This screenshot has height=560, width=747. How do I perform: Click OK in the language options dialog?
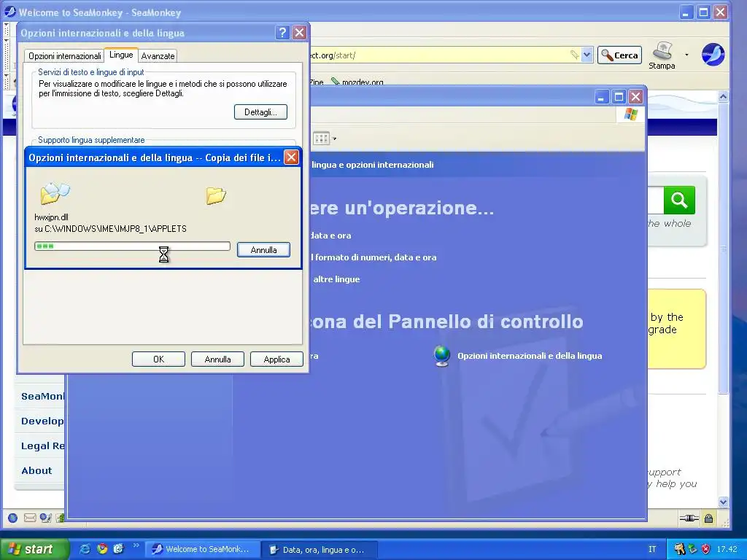(158, 359)
